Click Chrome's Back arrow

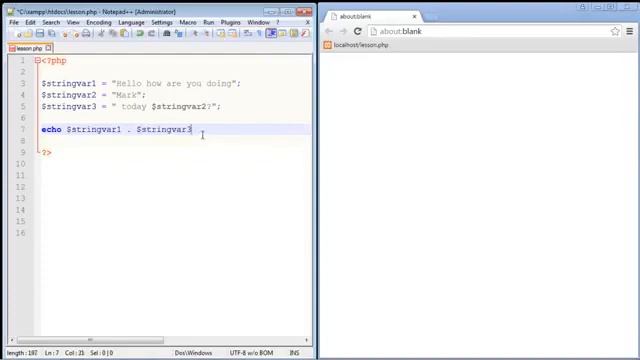click(329, 31)
